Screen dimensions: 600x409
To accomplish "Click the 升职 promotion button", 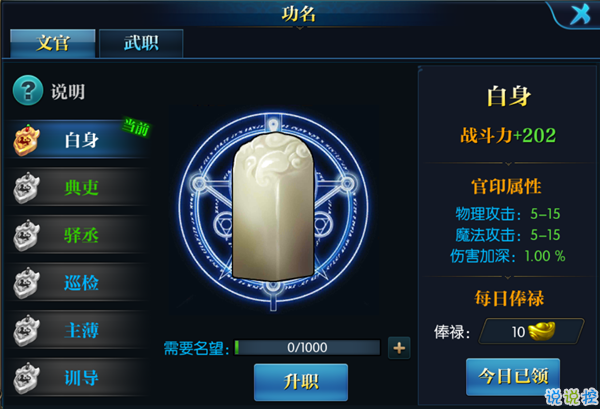I will [x=301, y=382].
